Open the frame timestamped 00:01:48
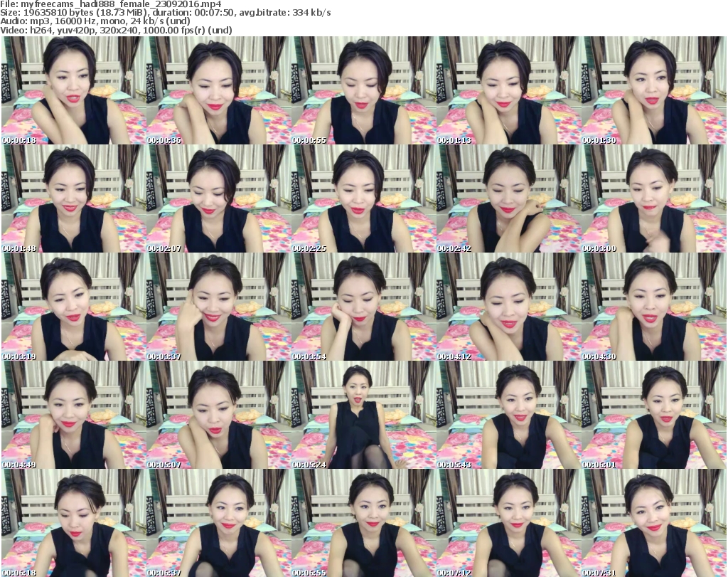Image resolution: width=728 pixels, height=577 pixels. [x=74, y=198]
